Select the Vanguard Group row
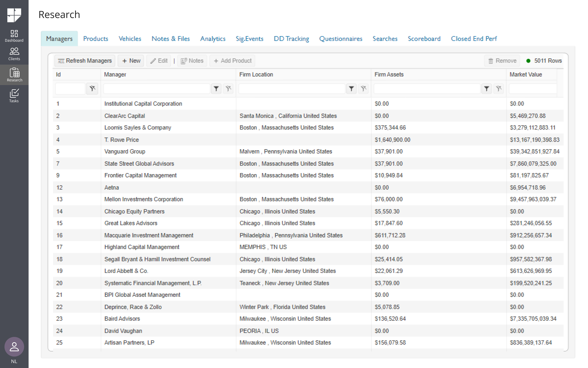The height and width of the screenshot is (368, 588). (308, 151)
